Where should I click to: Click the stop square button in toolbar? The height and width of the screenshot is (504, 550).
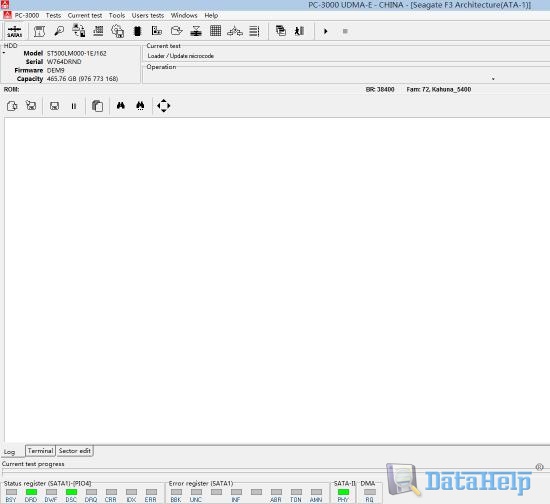345,31
